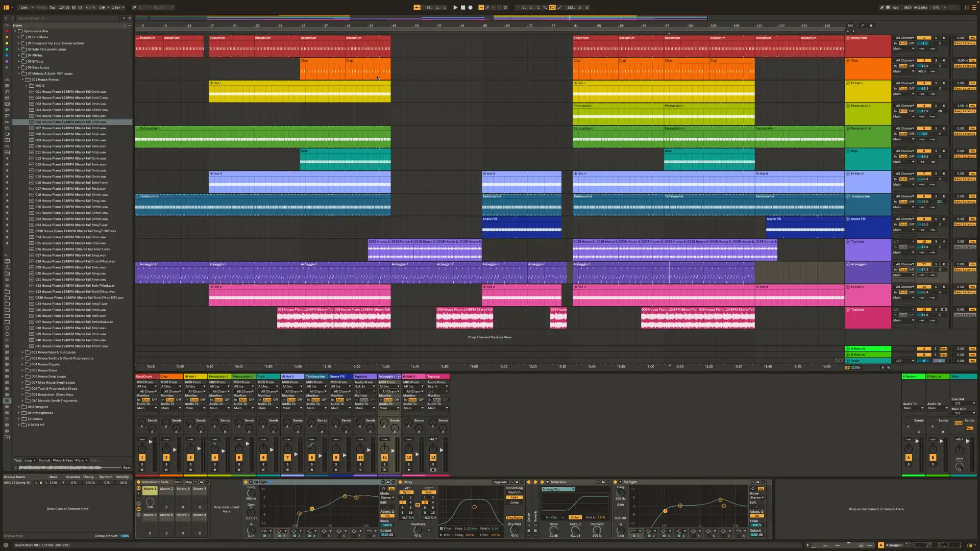Open the Saturator Analog Clip curve dropdown
Screen dimensions: 980x551
558,489
